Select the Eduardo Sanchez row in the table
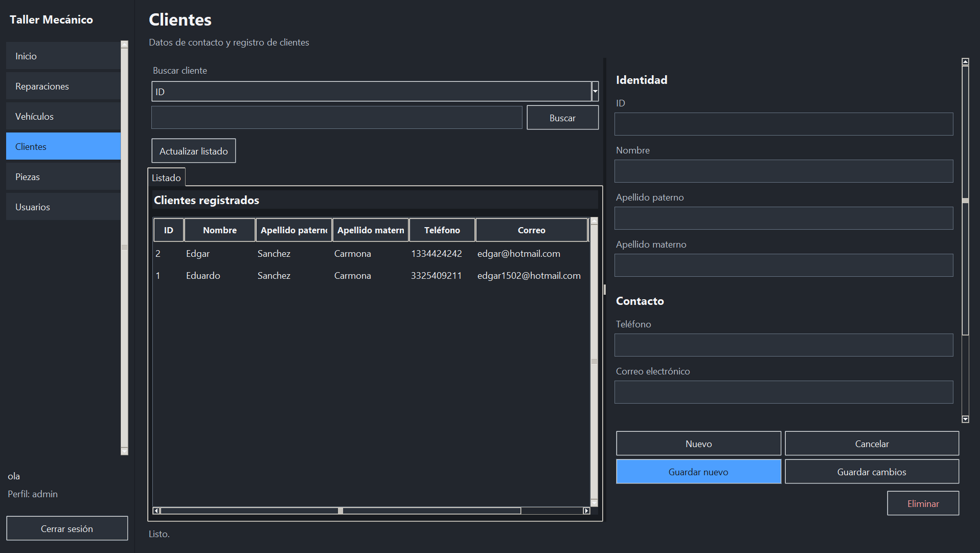The height and width of the screenshot is (553, 980). pos(371,275)
